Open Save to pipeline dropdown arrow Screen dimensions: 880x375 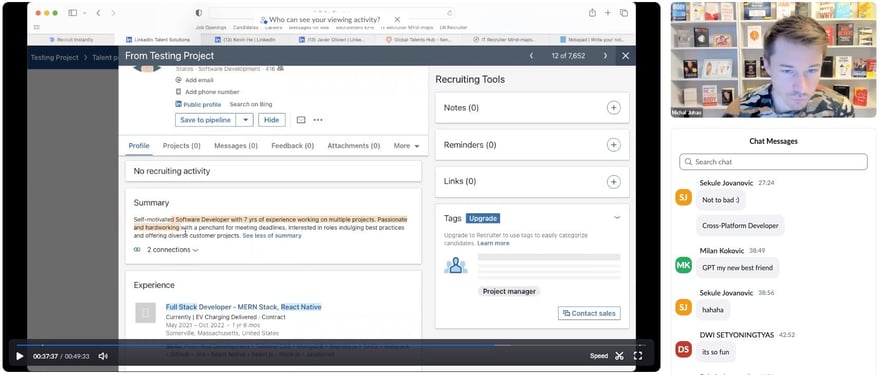click(x=245, y=120)
